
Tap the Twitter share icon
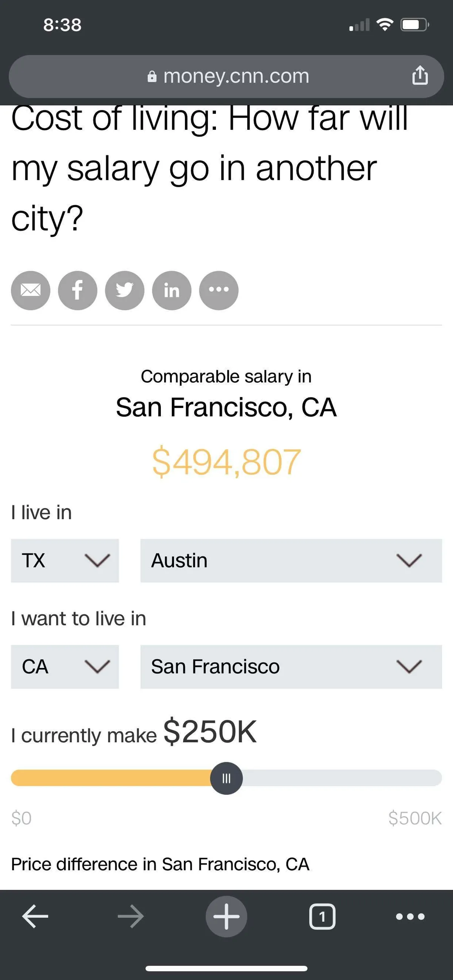point(125,290)
